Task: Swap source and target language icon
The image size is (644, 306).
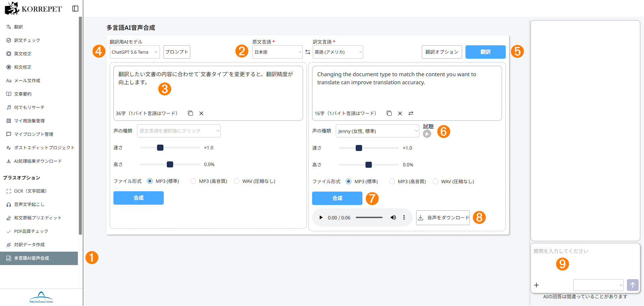Action: click(308, 52)
